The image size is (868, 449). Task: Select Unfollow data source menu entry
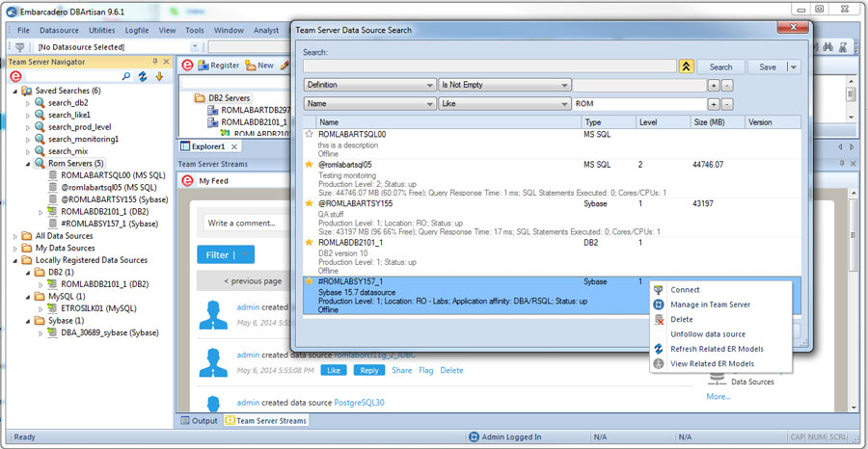[708, 334]
